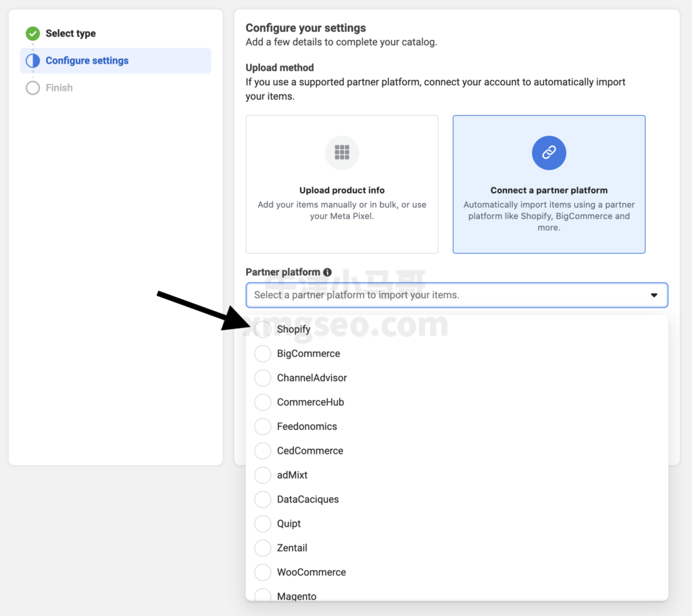This screenshot has width=692, height=616.
Task: Click the green Select type checkmark icon
Action: (32, 34)
